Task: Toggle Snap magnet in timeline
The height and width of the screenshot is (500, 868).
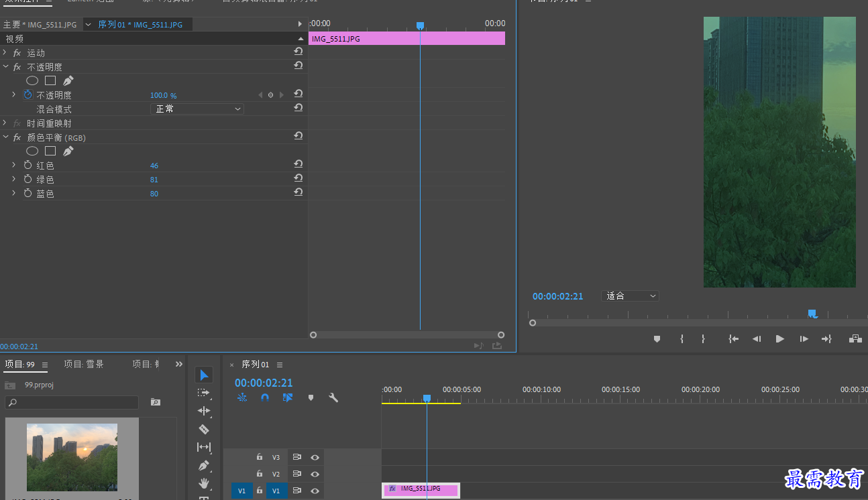Action: tap(265, 397)
